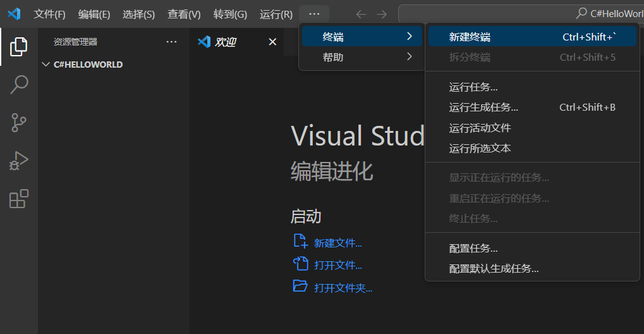The height and width of the screenshot is (334, 644).
Task: Select the 帮助 menu entry
Action: [362, 56]
